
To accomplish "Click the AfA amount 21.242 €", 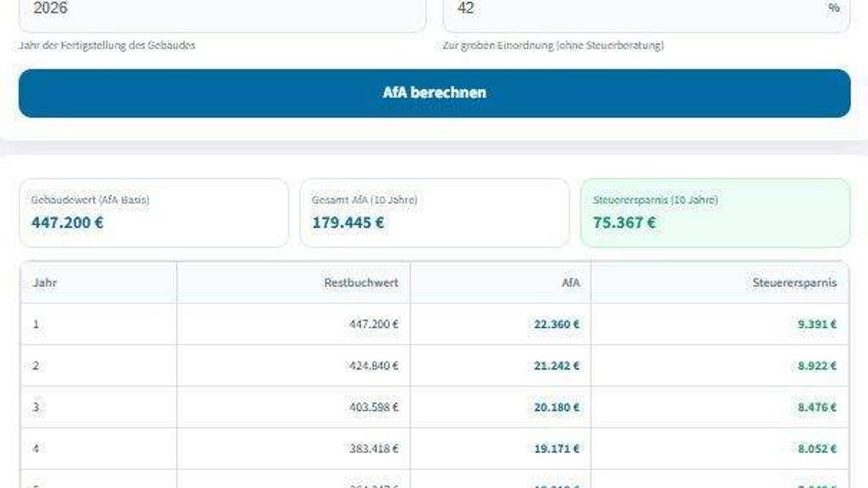I will click(557, 366).
